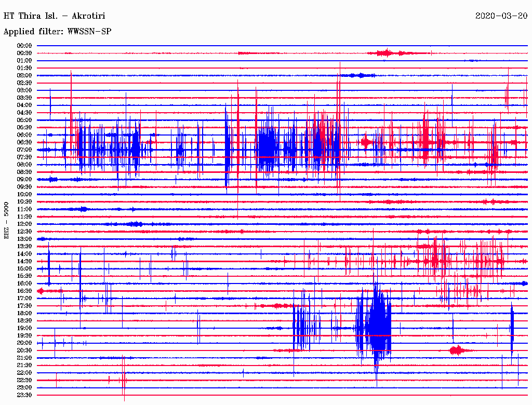Click the 13:30 time label

[24, 247]
